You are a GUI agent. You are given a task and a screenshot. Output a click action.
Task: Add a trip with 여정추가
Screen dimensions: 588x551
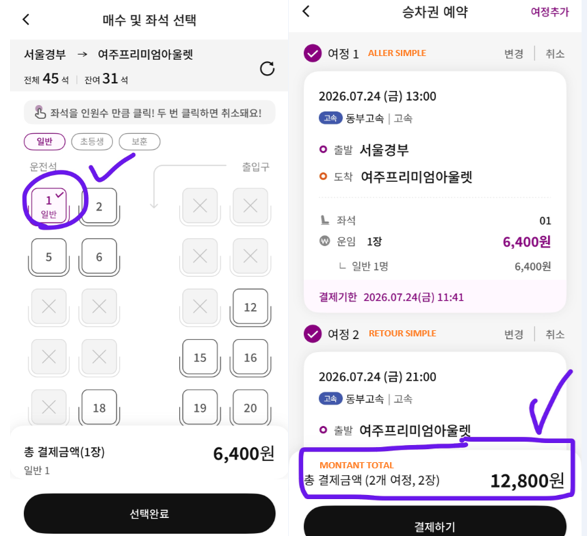pyautogui.click(x=549, y=12)
